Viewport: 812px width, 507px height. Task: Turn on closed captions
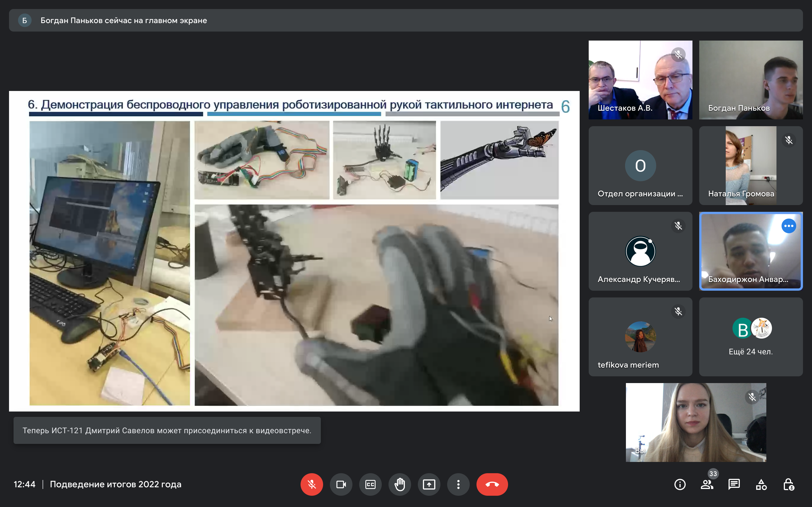370,484
